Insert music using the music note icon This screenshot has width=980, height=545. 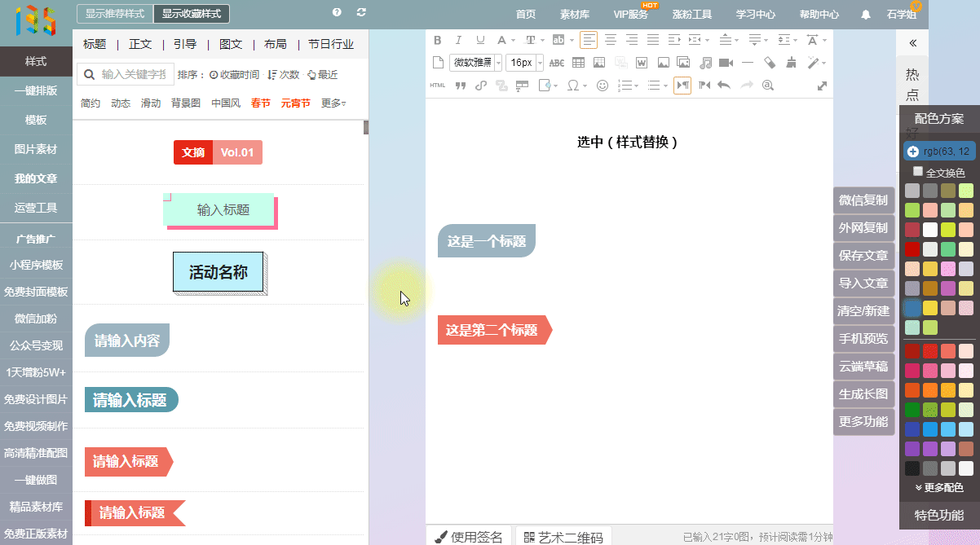705,63
